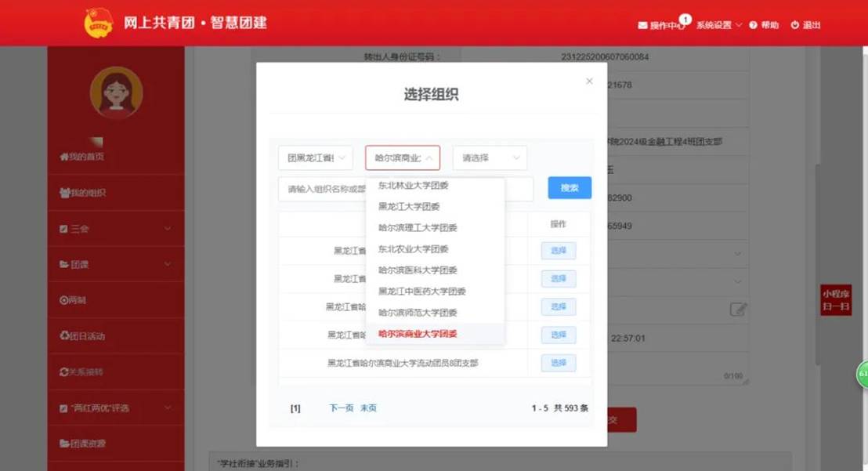Open 我的首页 in sidebar

[82, 157]
